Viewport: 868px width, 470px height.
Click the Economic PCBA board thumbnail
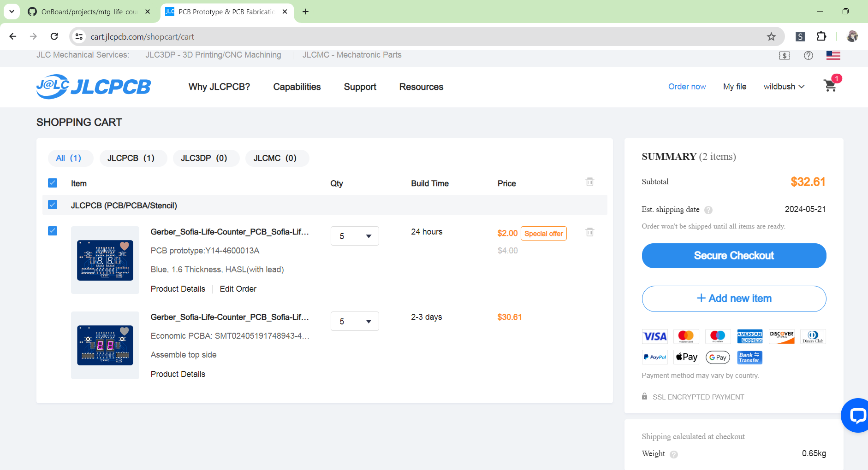pyautogui.click(x=105, y=345)
